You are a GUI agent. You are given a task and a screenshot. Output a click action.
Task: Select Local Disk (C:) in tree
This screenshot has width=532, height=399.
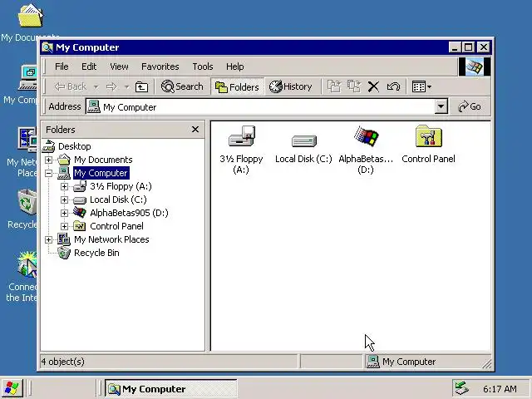pyautogui.click(x=118, y=199)
